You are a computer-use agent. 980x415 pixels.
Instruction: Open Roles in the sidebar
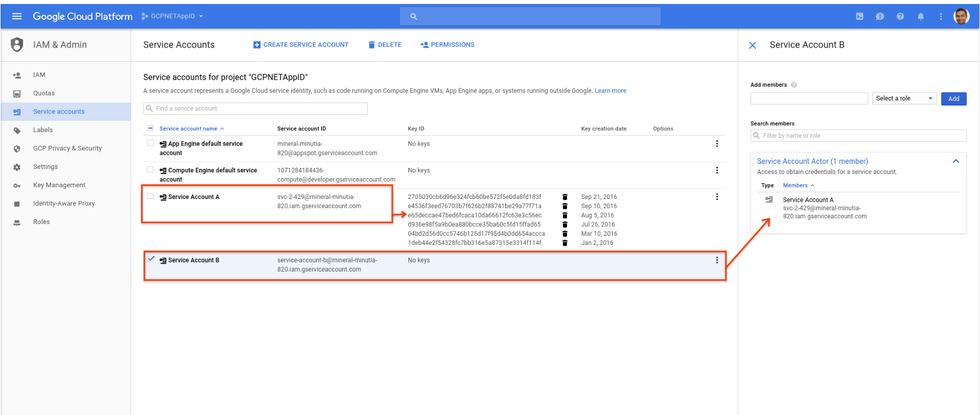[41, 222]
